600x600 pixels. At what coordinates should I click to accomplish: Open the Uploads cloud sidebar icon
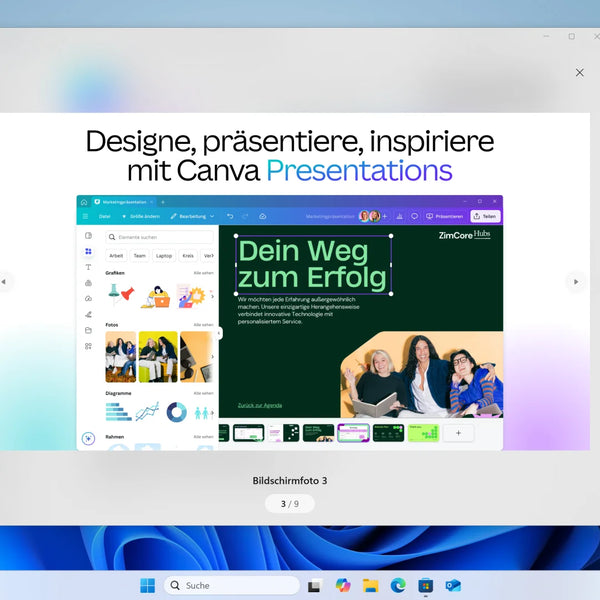[x=88, y=299]
